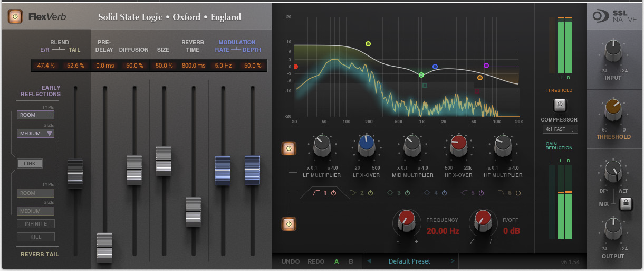644x271 pixels.
Task: Click the blue LF X-Over knob
Action: pyautogui.click(x=367, y=147)
